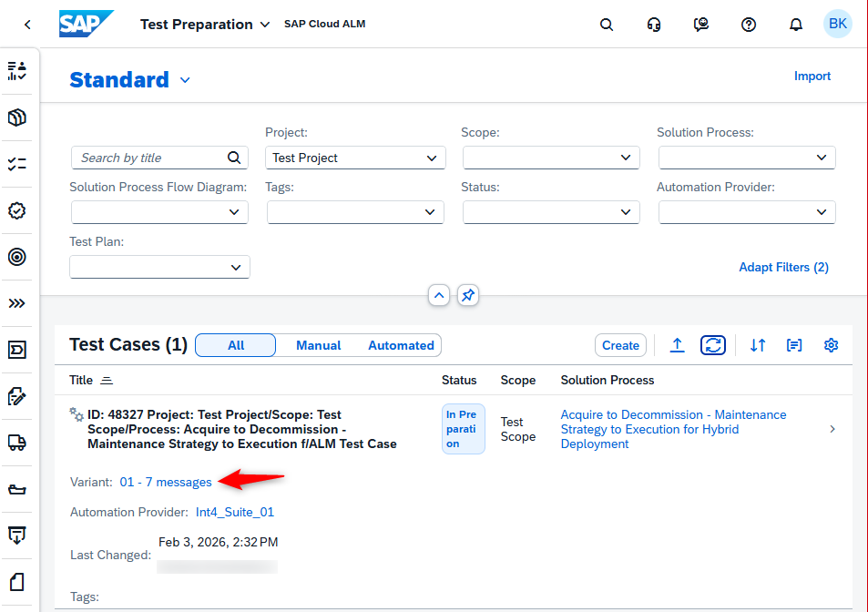
Task: Click the Status column header
Action: [459, 380]
